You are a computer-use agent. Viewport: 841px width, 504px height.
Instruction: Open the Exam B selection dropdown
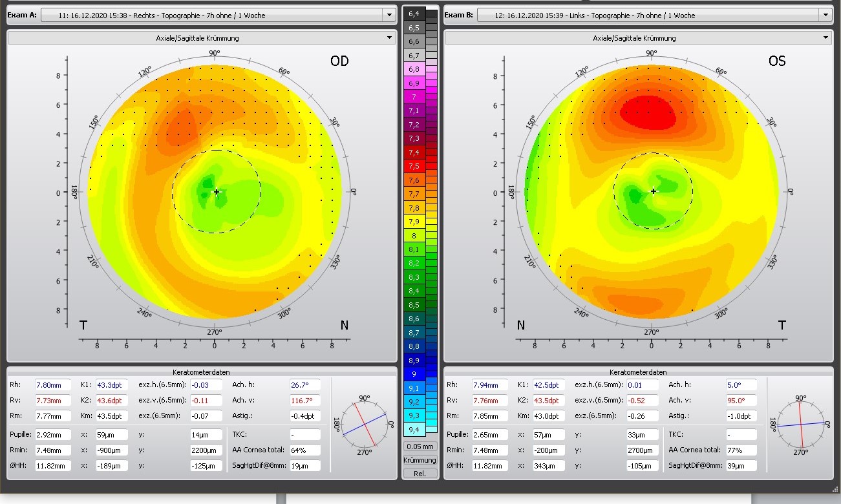coord(825,15)
